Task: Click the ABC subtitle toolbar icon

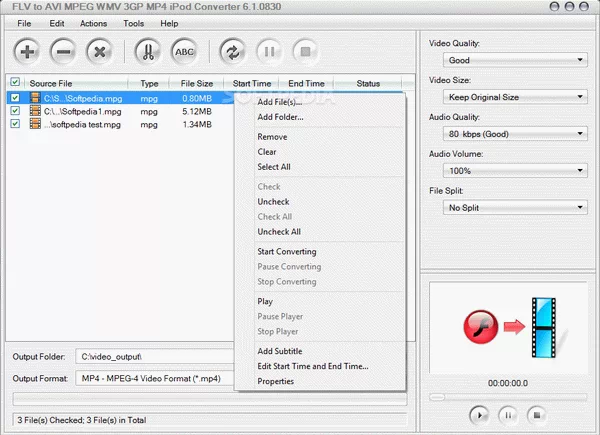Action: pyautogui.click(x=184, y=52)
